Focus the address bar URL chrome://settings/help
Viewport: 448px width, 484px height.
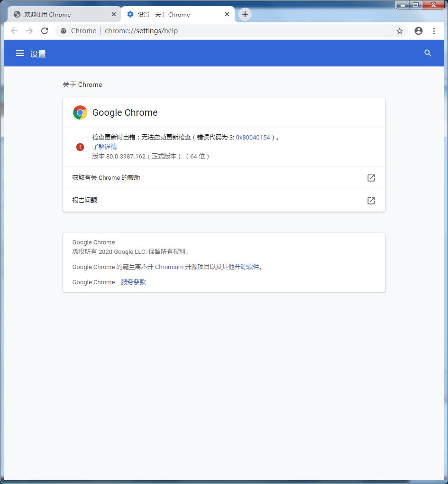click(x=141, y=31)
